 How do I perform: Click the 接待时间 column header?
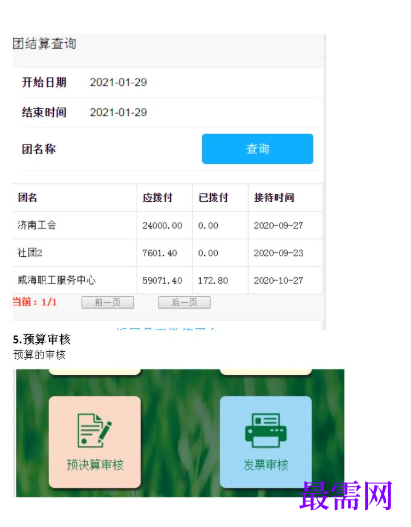pos(274,197)
